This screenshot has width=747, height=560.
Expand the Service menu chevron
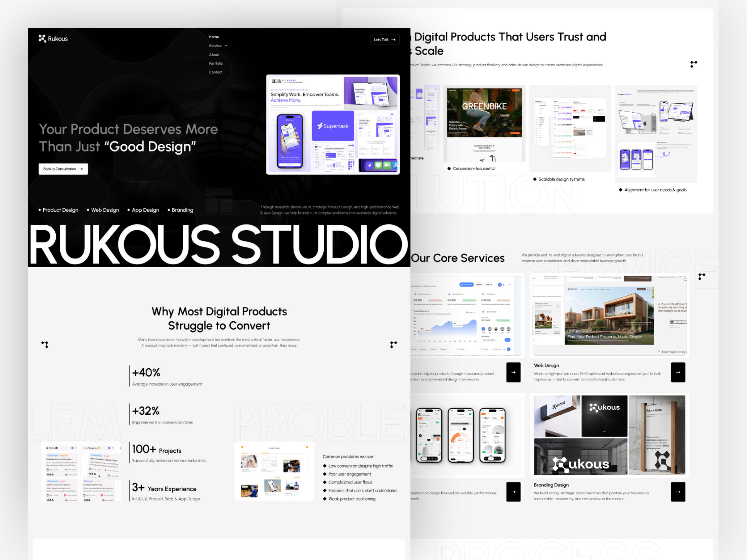[x=226, y=46]
